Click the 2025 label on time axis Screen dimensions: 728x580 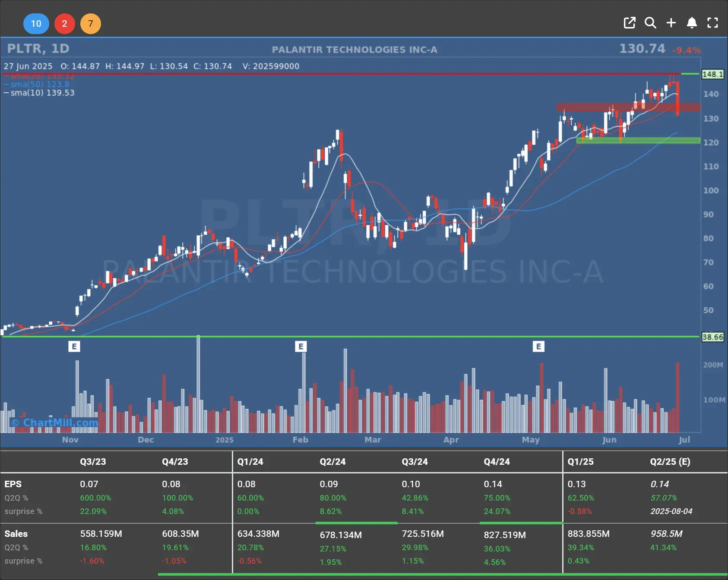tap(225, 440)
